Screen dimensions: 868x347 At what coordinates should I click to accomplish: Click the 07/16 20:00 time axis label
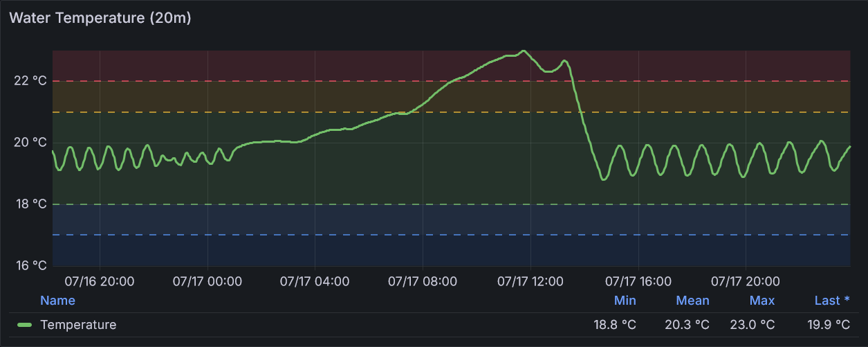point(100,282)
